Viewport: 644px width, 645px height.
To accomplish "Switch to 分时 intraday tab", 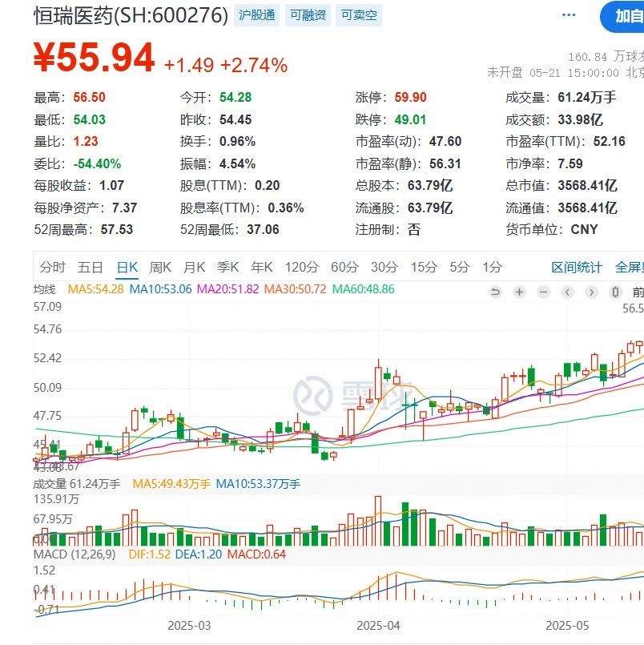I will [x=52, y=268].
